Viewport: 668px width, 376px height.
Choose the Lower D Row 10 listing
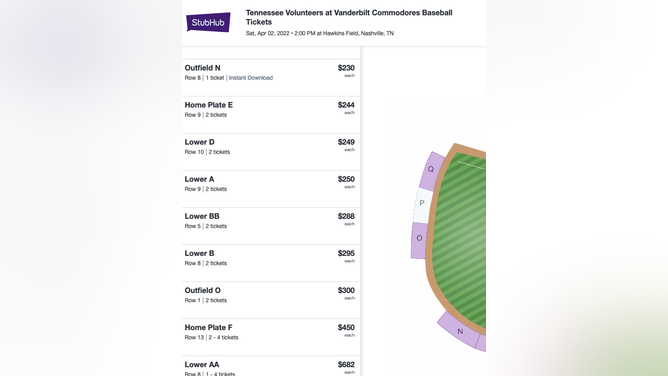(x=271, y=152)
